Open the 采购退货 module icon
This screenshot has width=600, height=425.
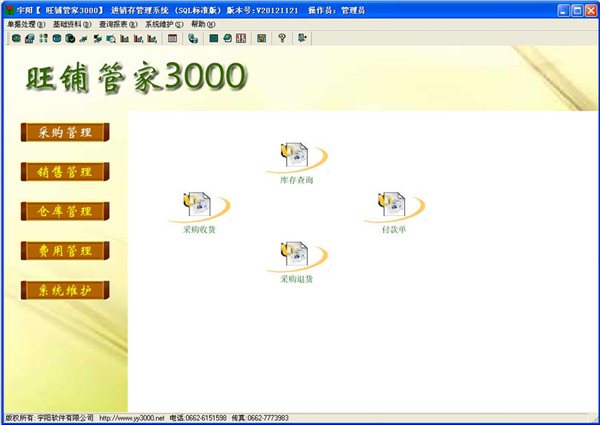coord(297,262)
